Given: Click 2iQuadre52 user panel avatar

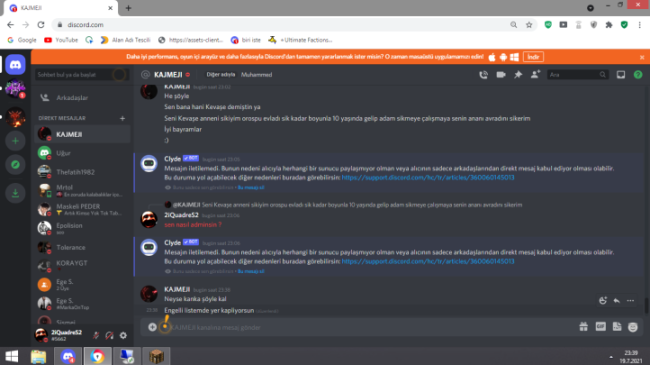Looking at the screenshot, I should click(x=41, y=335).
